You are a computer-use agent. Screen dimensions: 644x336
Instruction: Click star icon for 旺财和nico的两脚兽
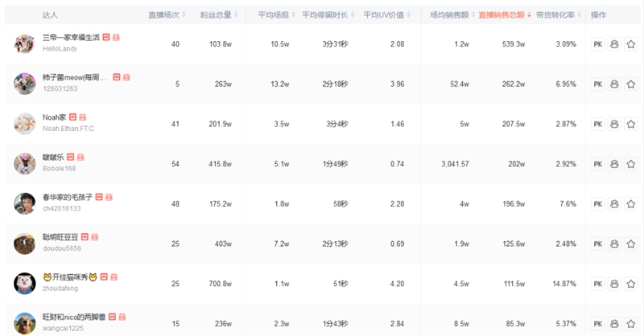coord(630,323)
